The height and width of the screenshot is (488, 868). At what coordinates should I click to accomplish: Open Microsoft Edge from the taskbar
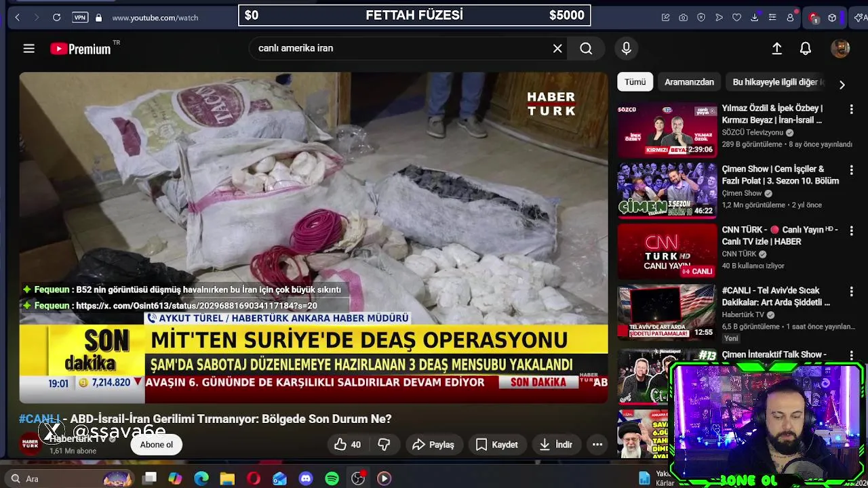[x=201, y=479]
